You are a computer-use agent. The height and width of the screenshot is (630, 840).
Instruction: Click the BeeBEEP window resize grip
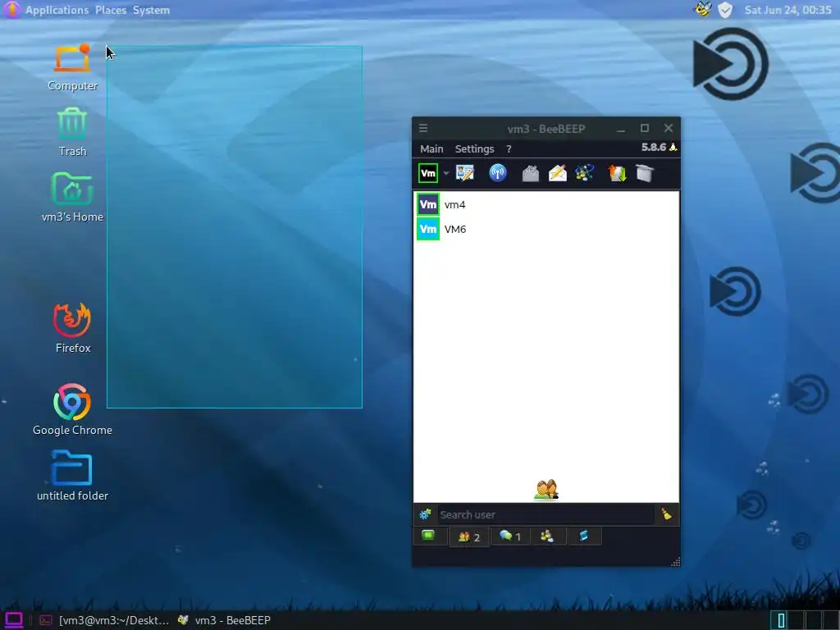675,561
